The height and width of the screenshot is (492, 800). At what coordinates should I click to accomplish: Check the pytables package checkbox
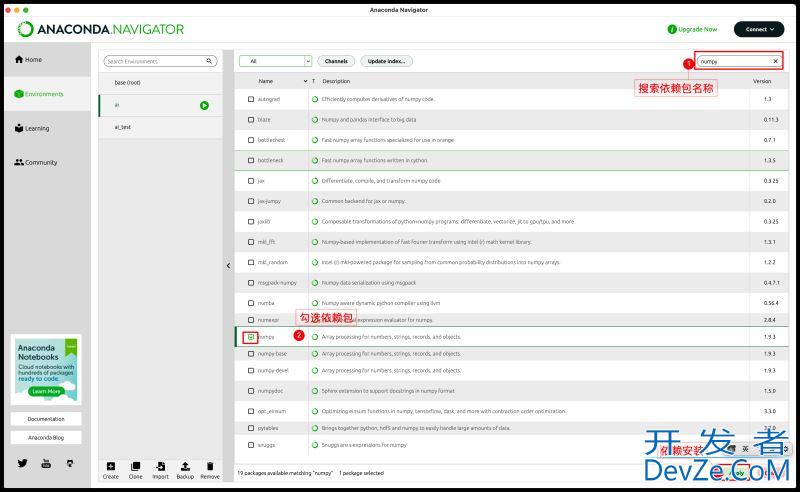pyautogui.click(x=251, y=428)
